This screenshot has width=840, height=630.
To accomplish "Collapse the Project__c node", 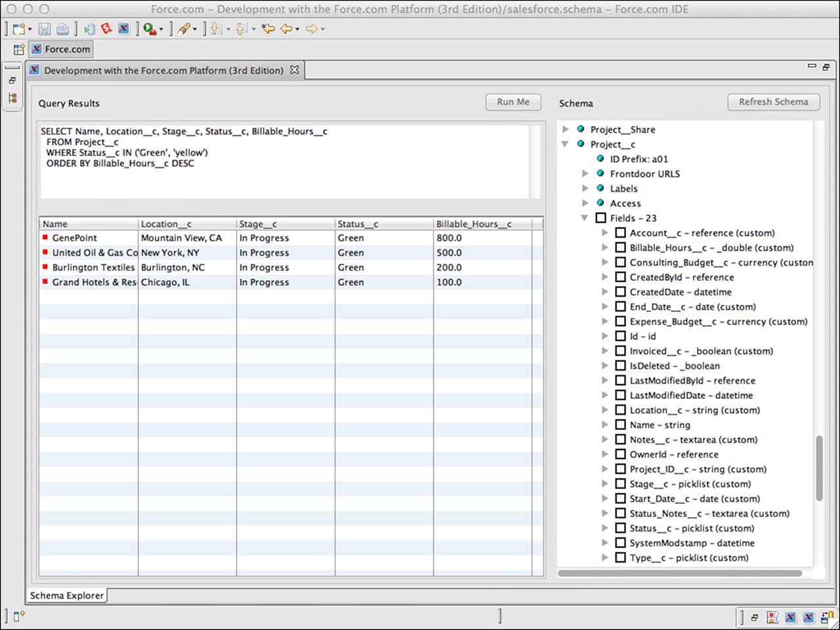I will [x=565, y=144].
